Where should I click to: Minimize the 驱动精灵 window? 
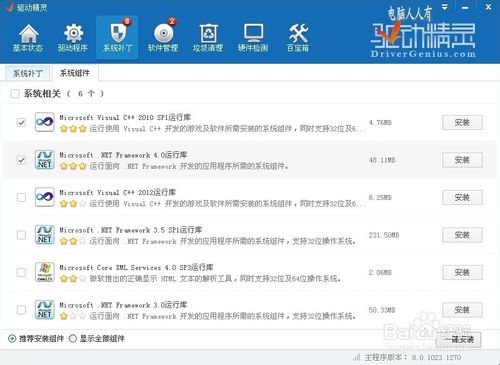[465, 7]
